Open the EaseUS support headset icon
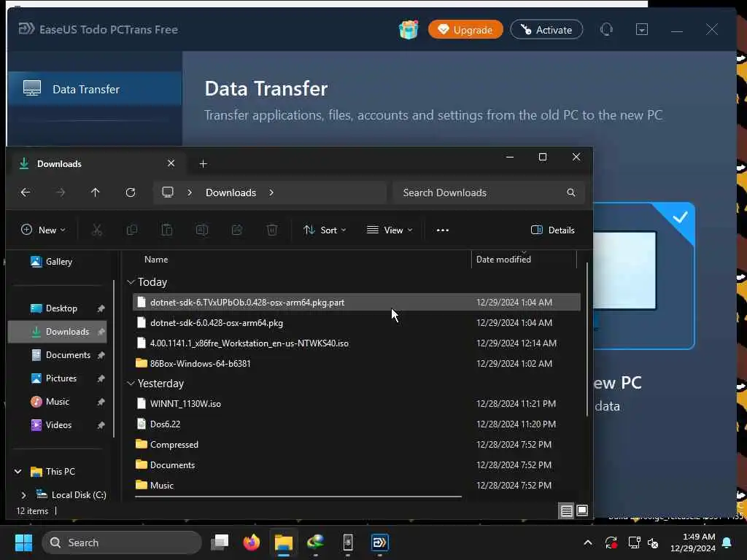The height and width of the screenshot is (560, 747). (606, 29)
